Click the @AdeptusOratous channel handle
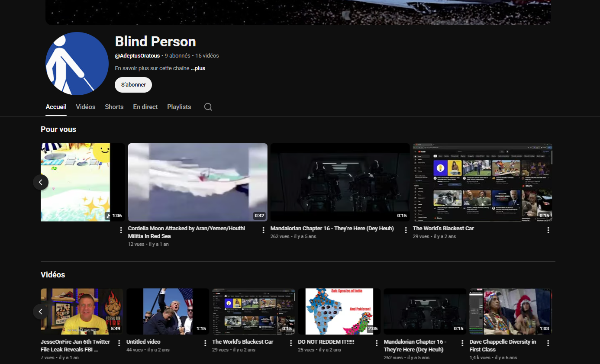The width and height of the screenshot is (600, 364). [137, 56]
